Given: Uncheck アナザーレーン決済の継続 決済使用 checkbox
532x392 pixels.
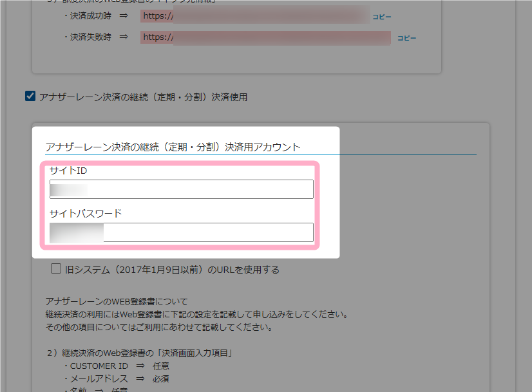Looking at the screenshot, I should [x=30, y=97].
